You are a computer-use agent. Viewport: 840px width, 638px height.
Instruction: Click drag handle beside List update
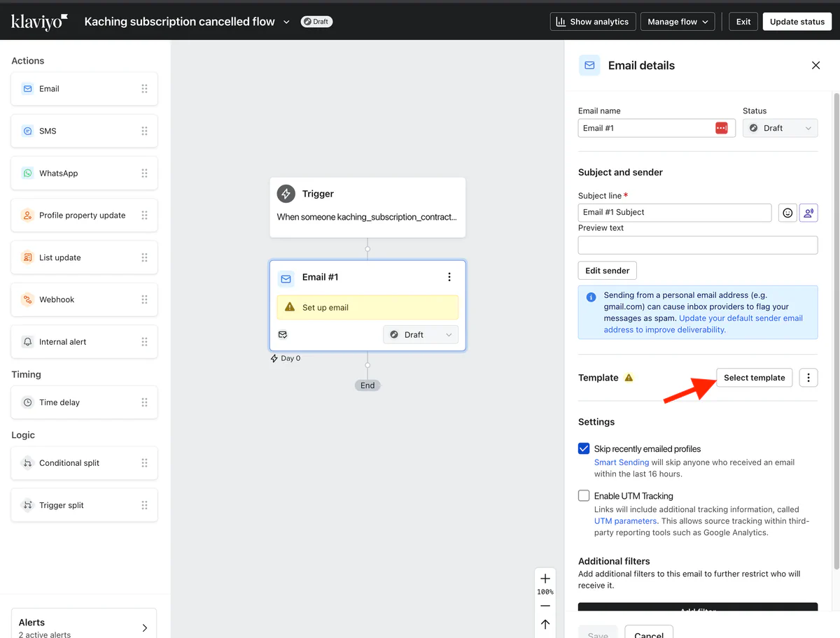[144, 257]
